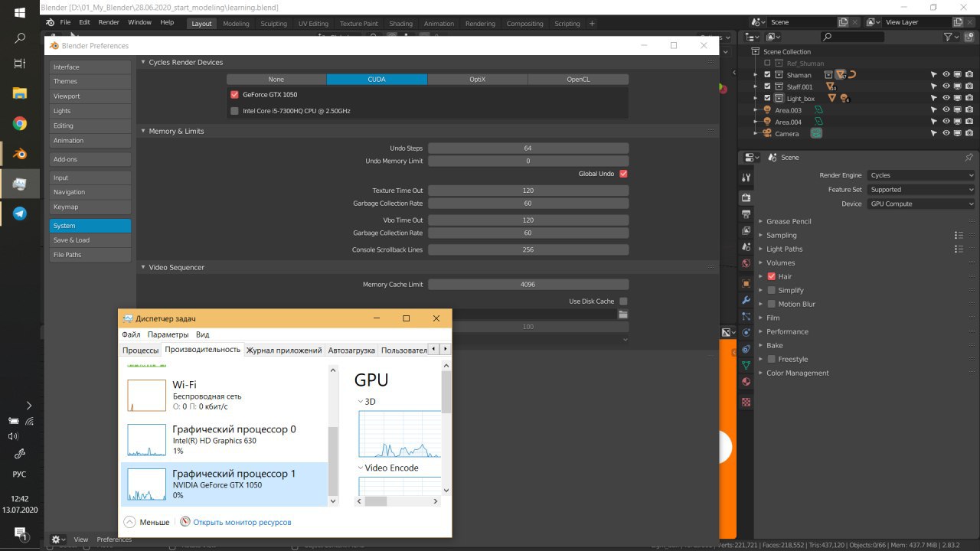The height and width of the screenshot is (551, 980).
Task: Enable the Simplify checkbox
Action: [772, 290]
